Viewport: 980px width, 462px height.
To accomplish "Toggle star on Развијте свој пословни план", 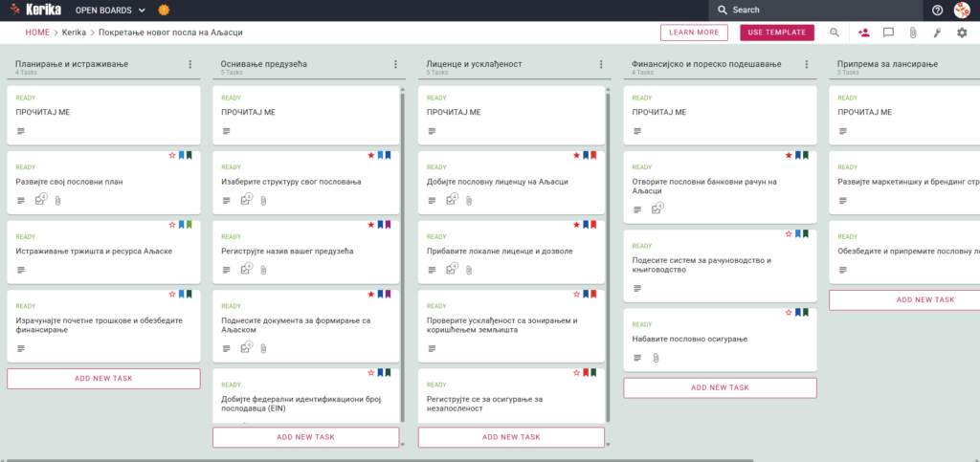I will (x=172, y=155).
